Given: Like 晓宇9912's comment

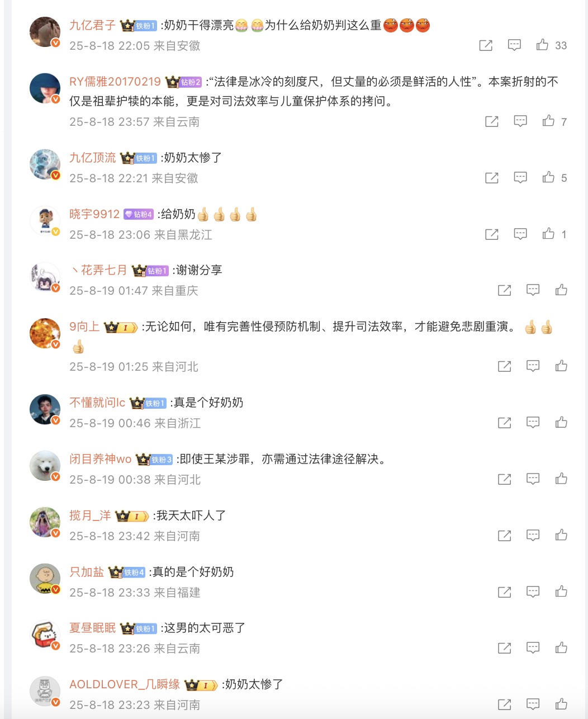Looking at the screenshot, I should pyautogui.click(x=548, y=234).
